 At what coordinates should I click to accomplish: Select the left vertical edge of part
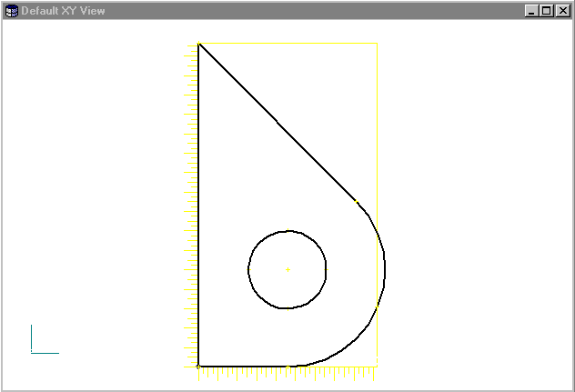(x=198, y=205)
